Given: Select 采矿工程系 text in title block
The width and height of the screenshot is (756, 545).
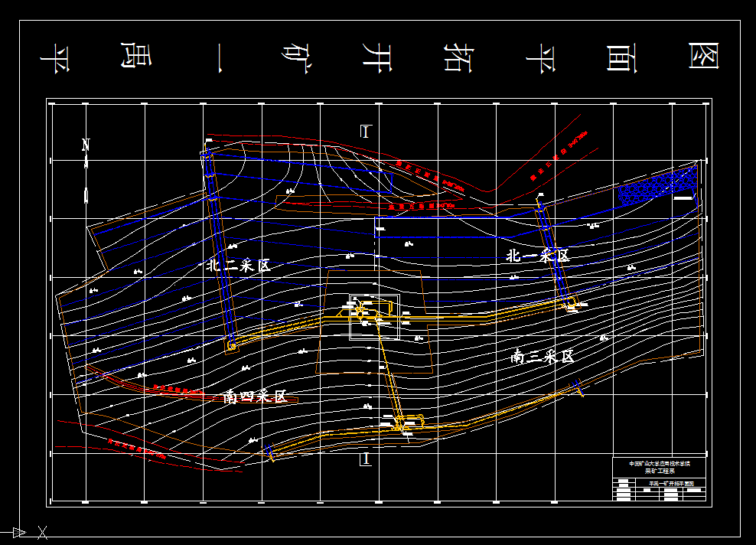Looking at the screenshot, I should 660,470.
